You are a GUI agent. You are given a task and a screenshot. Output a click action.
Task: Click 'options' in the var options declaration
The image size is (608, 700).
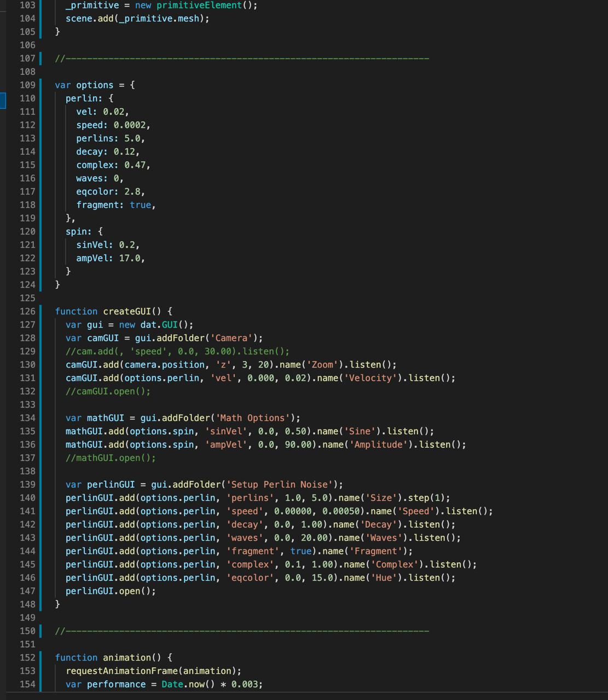[95, 85]
